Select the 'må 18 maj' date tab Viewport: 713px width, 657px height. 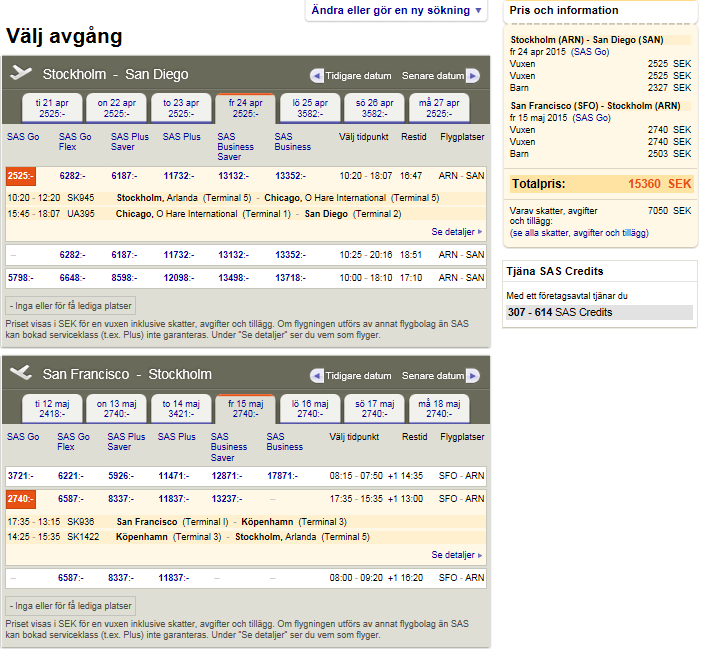click(x=439, y=408)
